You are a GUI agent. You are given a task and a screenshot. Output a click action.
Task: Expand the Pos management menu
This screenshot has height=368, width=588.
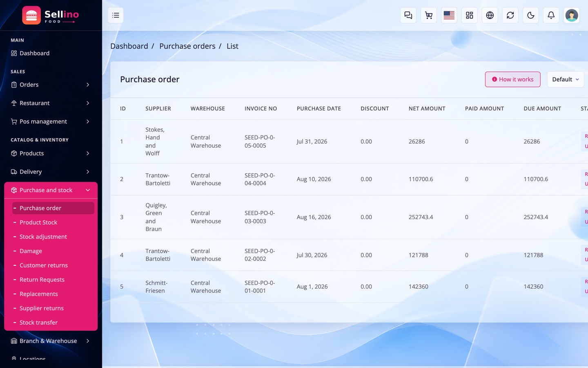click(x=51, y=121)
